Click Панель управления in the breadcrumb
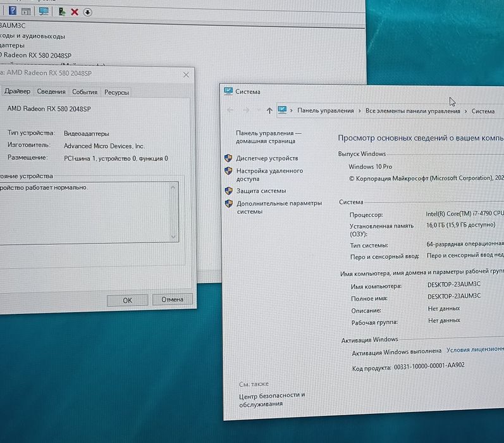The height and width of the screenshot is (443, 504). [x=326, y=111]
